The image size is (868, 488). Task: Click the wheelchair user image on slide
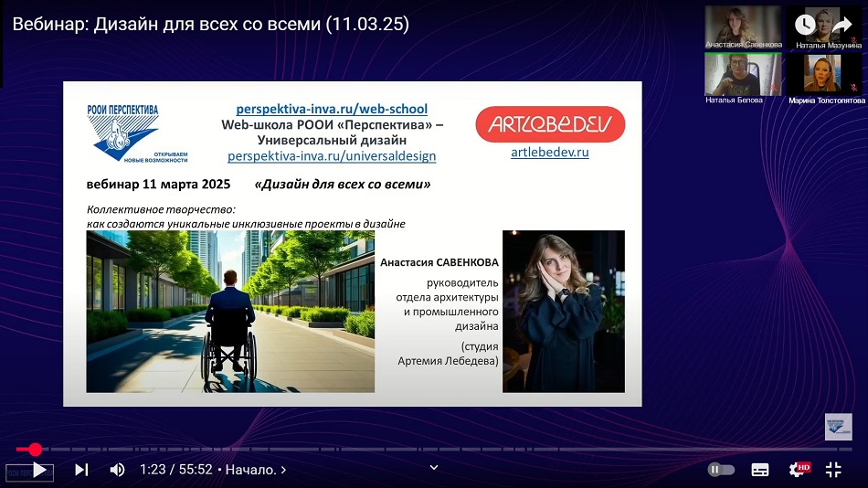pos(230,311)
